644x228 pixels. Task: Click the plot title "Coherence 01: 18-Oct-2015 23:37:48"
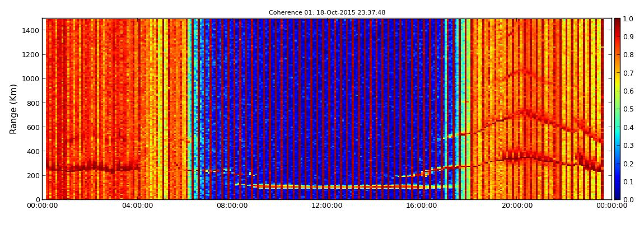tap(327, 12)
